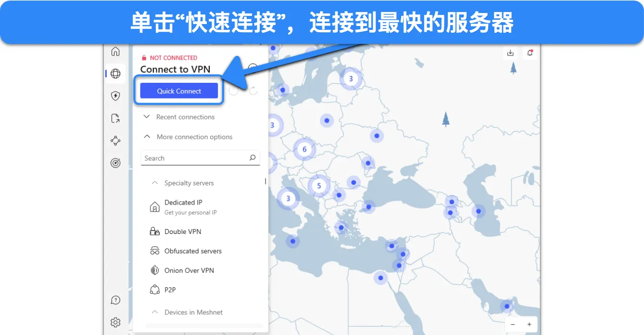Select the Dedicated IP house icon

155,207
